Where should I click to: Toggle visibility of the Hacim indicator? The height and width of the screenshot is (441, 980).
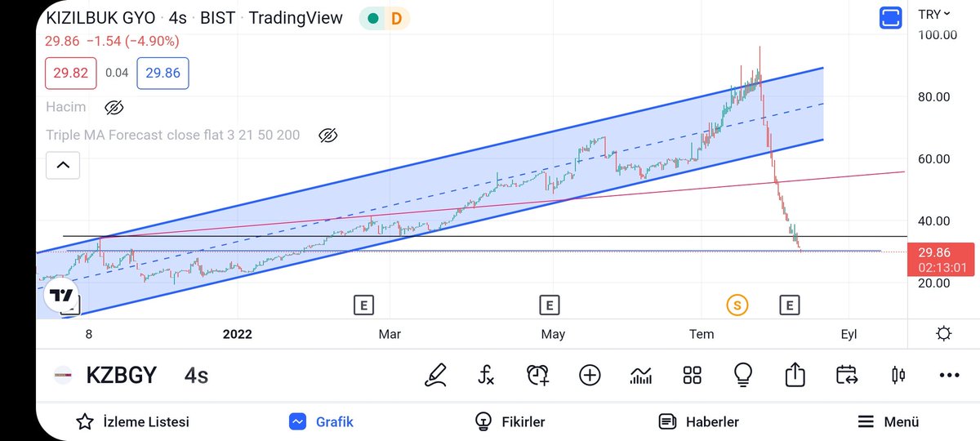pyautogui.click(x=114, y=107)
